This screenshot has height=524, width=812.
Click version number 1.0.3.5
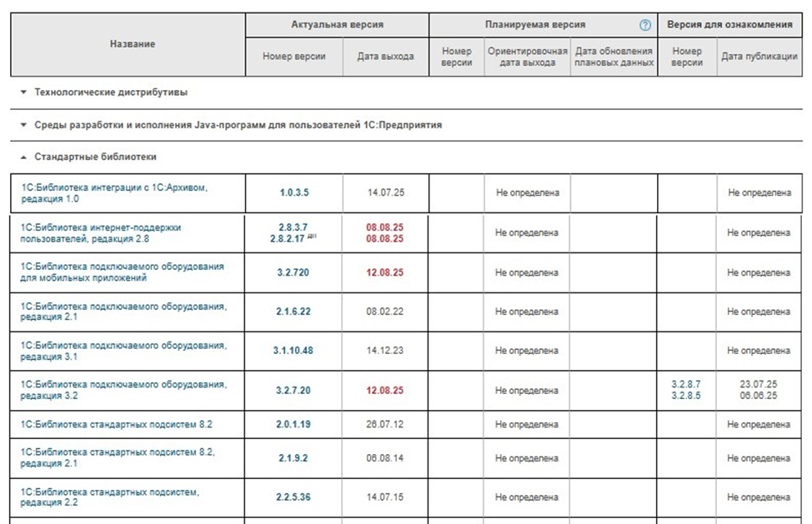click(x=294, y=192)
